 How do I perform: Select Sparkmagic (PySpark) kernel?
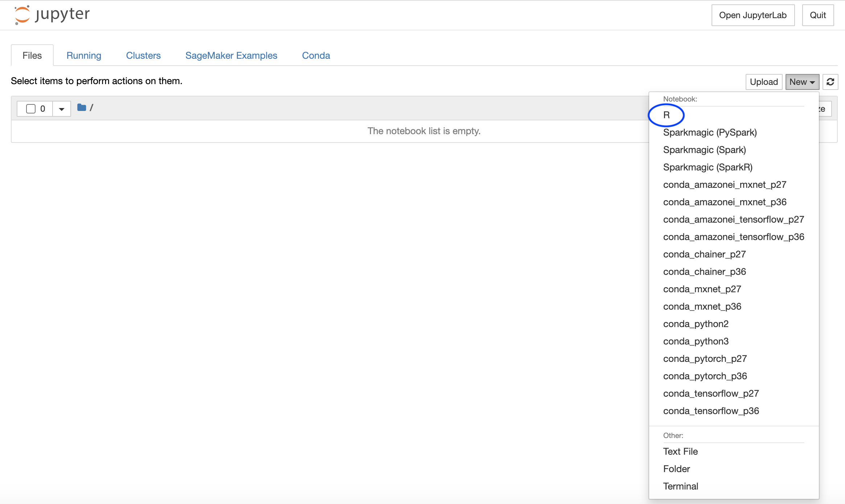734,132
